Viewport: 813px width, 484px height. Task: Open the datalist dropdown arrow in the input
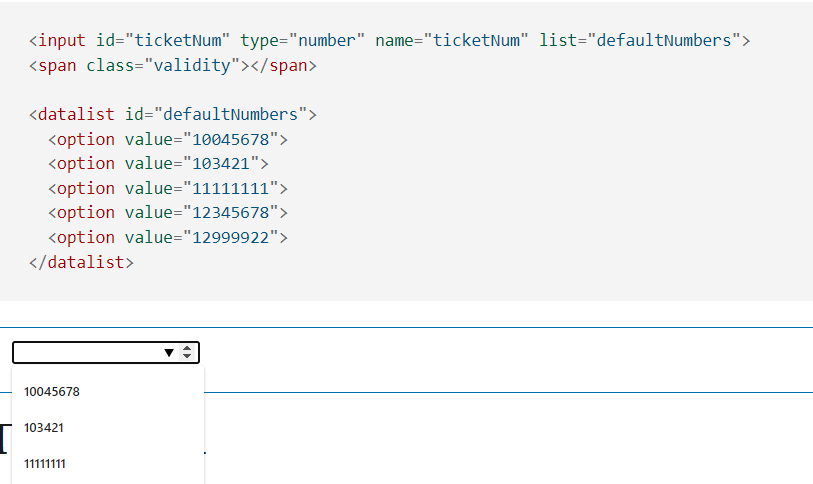coord(169,353)
